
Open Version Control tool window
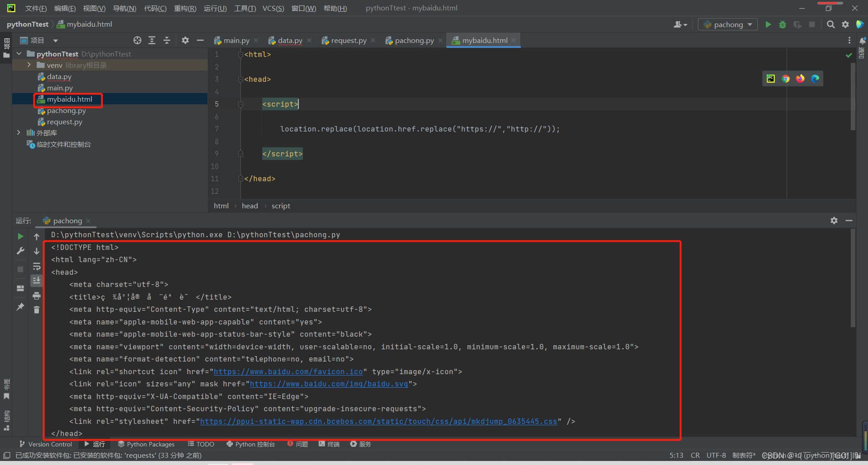(46, 444)
